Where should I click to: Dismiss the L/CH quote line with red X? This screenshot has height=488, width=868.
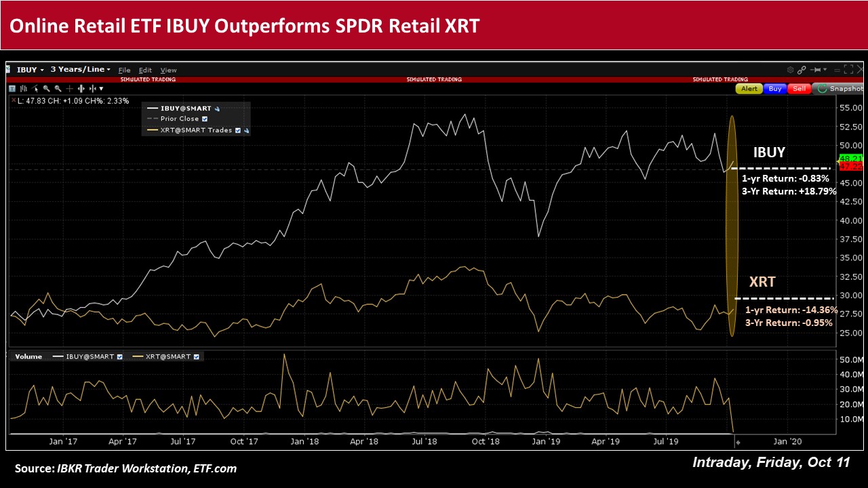[x=14, y=100]
